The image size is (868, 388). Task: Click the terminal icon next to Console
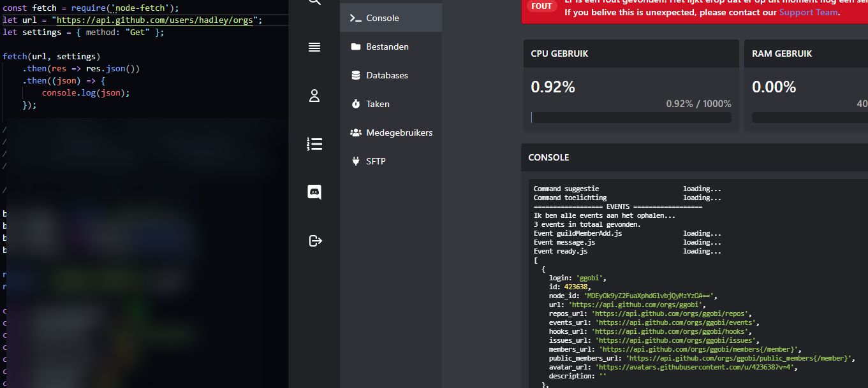(x=355, y=18)
